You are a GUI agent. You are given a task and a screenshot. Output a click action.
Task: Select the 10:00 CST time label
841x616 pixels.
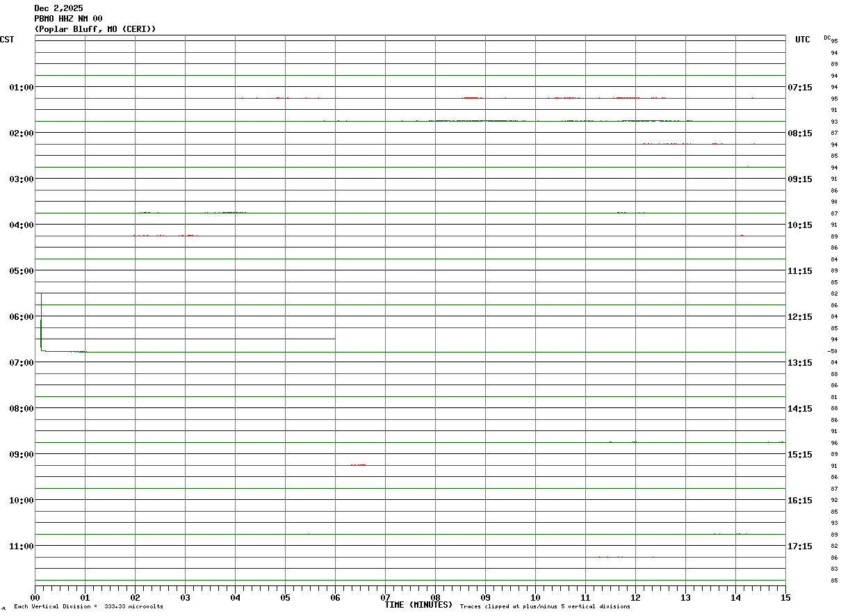click(22, 500)
